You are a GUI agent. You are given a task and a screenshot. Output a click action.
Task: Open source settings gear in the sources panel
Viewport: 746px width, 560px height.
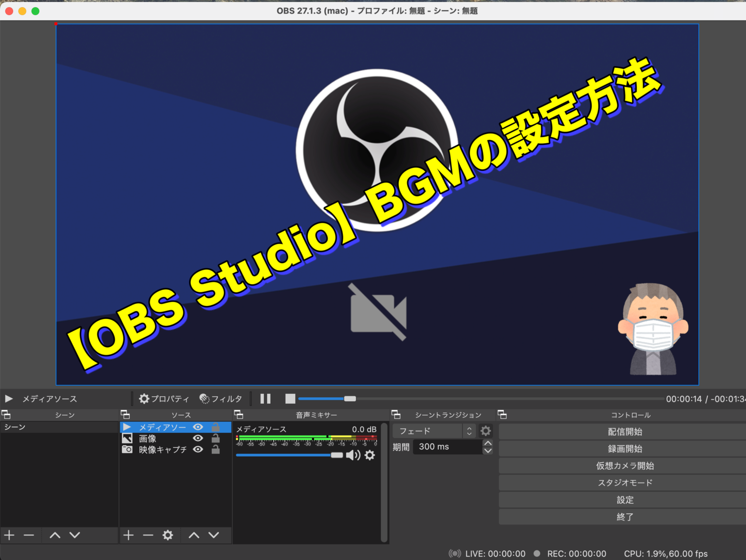click(x=168, y=535)
